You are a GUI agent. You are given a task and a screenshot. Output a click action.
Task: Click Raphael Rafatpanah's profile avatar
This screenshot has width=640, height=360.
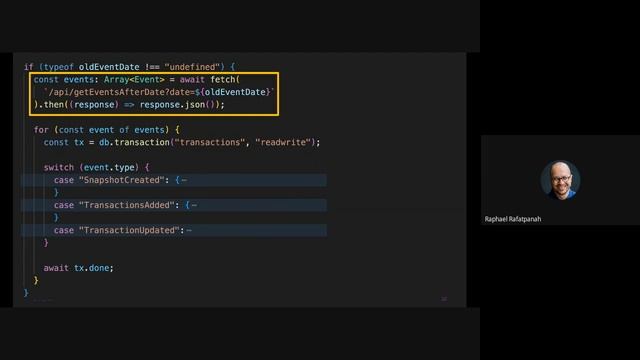click(x=560, y=180)
